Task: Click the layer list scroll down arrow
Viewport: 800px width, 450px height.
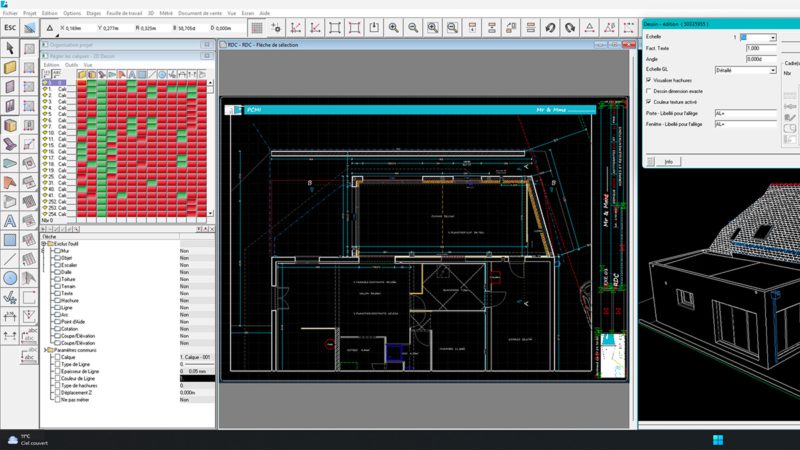Action: [210, 213]
